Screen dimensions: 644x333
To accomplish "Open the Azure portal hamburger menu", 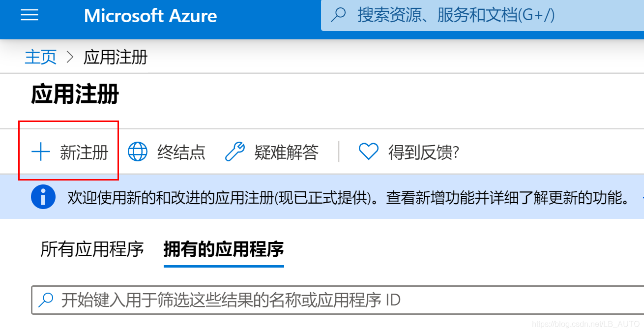I will (29, 15).
